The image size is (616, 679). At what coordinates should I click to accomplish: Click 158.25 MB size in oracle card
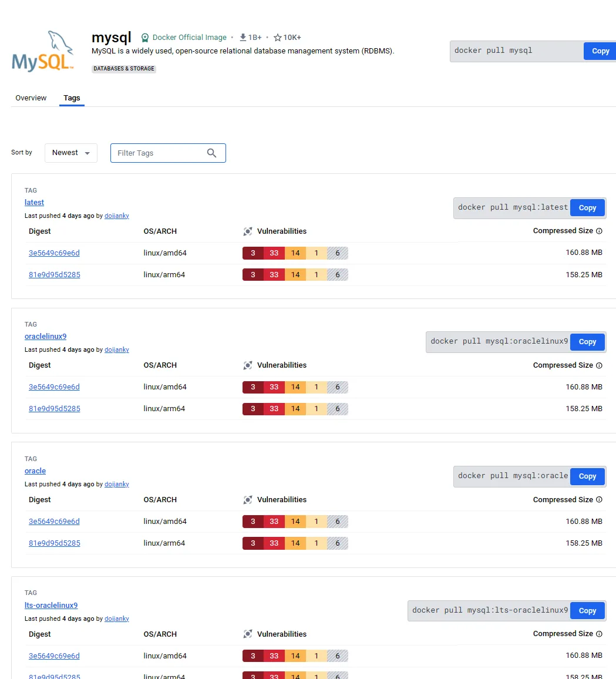584,543
